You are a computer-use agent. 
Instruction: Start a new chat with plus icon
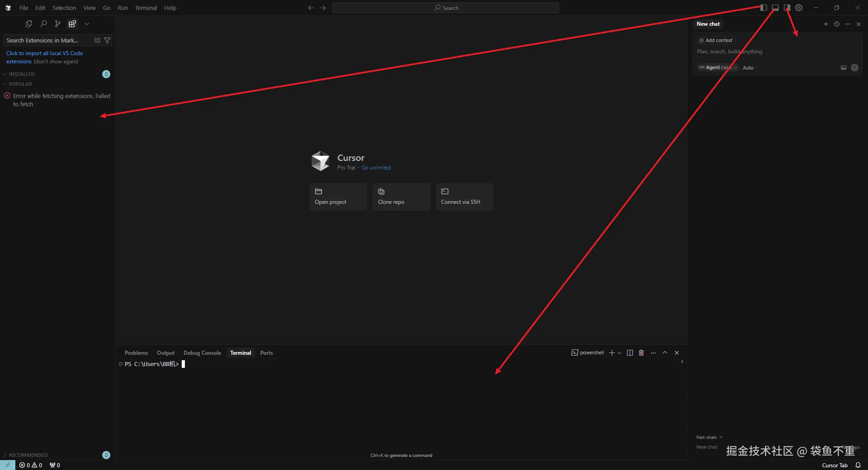tap(826, 24)
